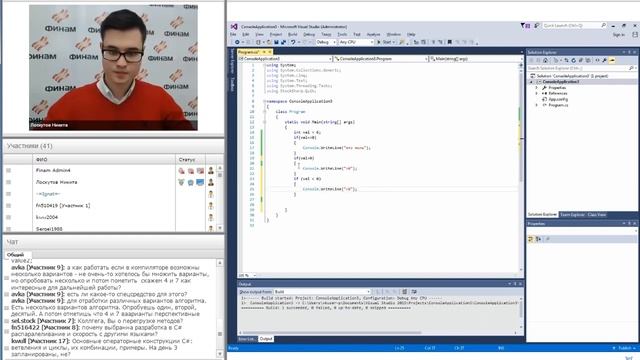
Task: Click the Save toolbar icon
Action: (276, 42)
